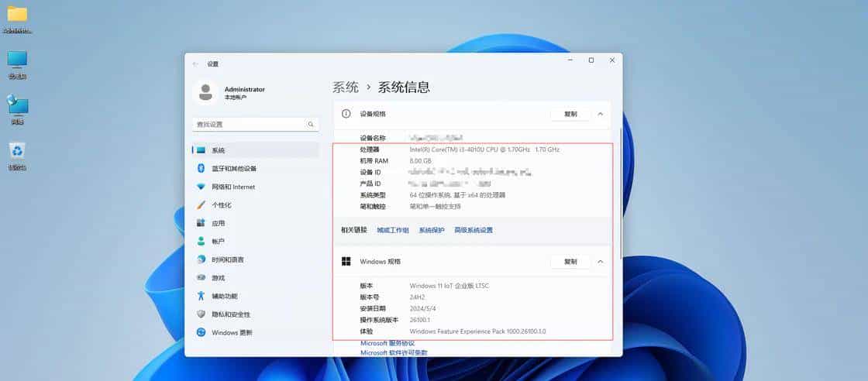Click the search magnifier icon
This screenshot has height=381, width=868.
click(x=311, y=125)
